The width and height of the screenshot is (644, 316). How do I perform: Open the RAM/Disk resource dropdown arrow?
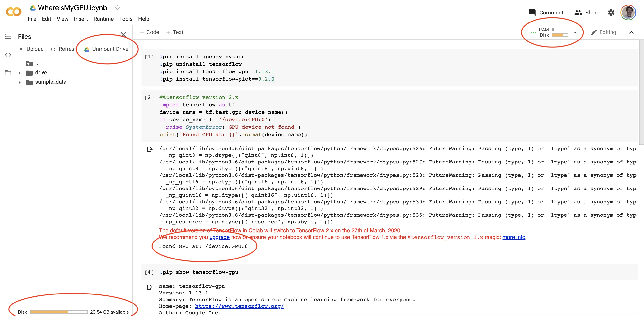pyautogui.click(x=575, y=32)
